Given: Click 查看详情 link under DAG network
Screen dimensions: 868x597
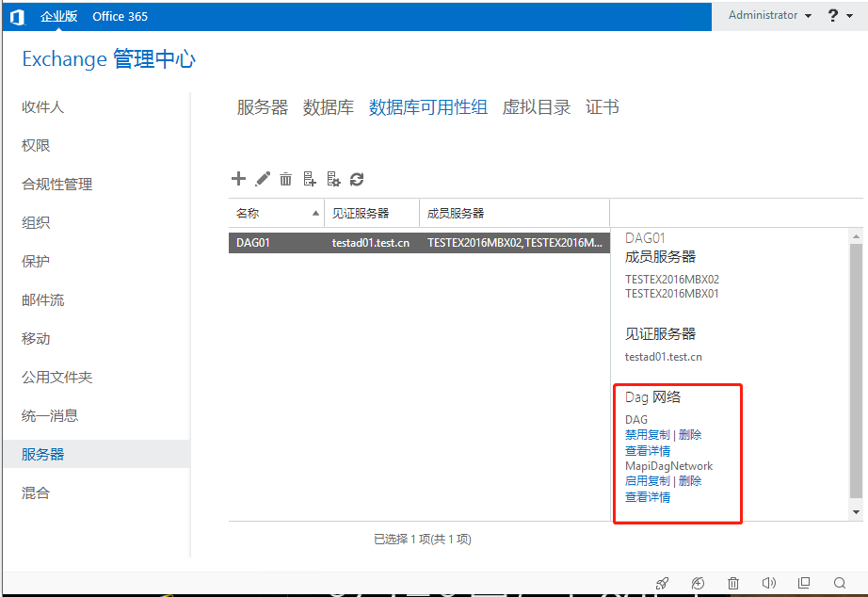Looking at the screenshot, I should pyautogui.click(x=648, y=451).
